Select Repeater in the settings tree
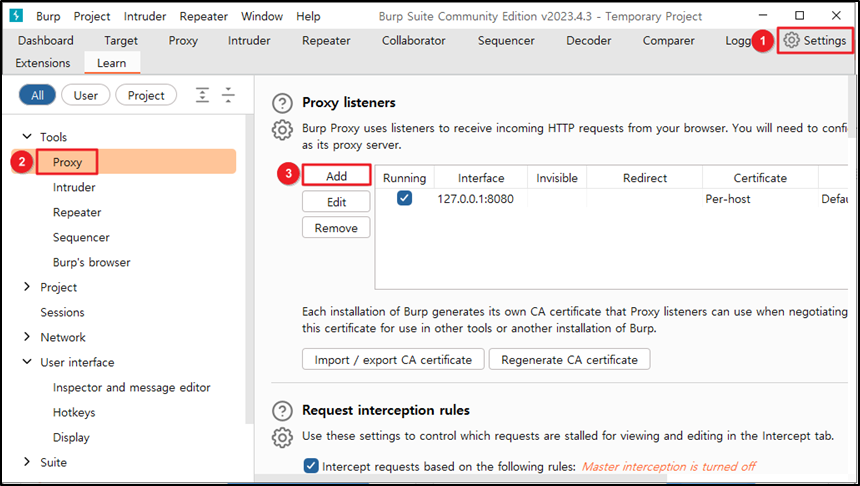Image resolution: width=860 pixels, height=486 pixels. [x=77, y=212]
